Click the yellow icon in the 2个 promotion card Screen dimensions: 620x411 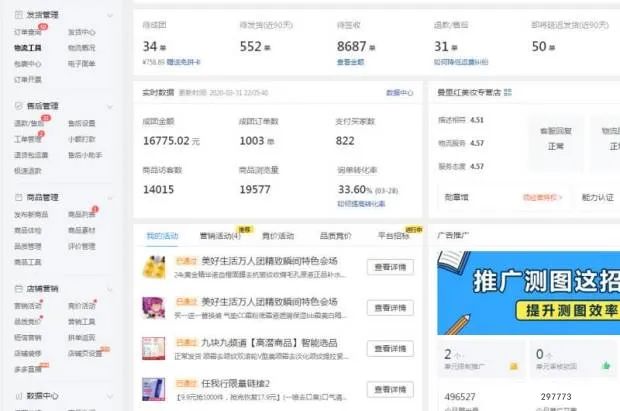click(514, 366)
